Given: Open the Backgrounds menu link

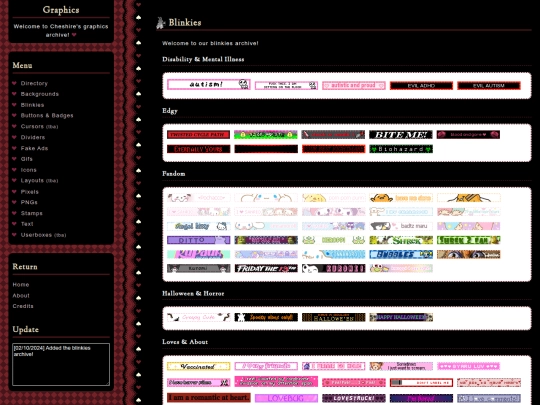Looking at the screenshot, I should pos(40,94).
